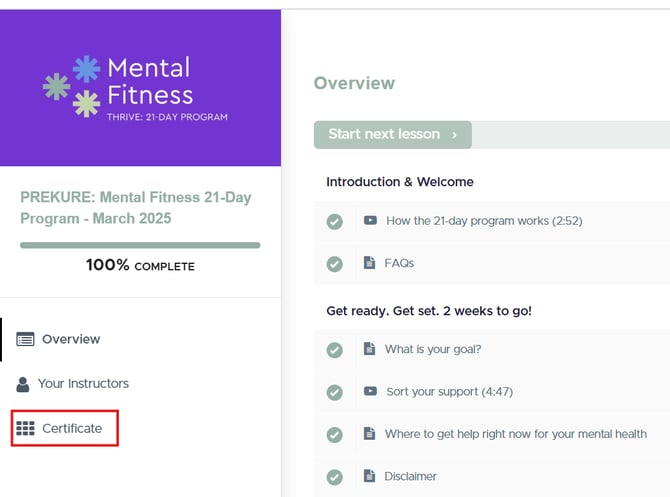
Task: Open the Certificate menu item
Action: (x=72, y=429)
